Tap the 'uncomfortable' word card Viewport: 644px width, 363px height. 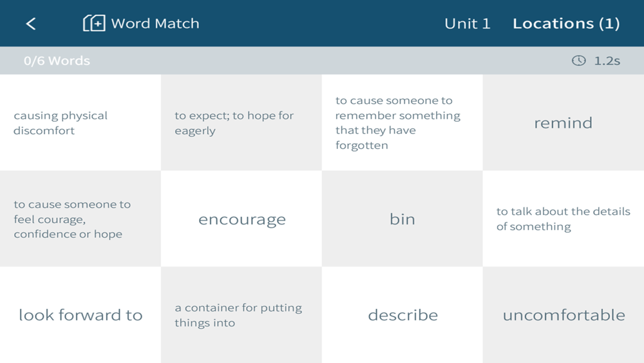563,315
